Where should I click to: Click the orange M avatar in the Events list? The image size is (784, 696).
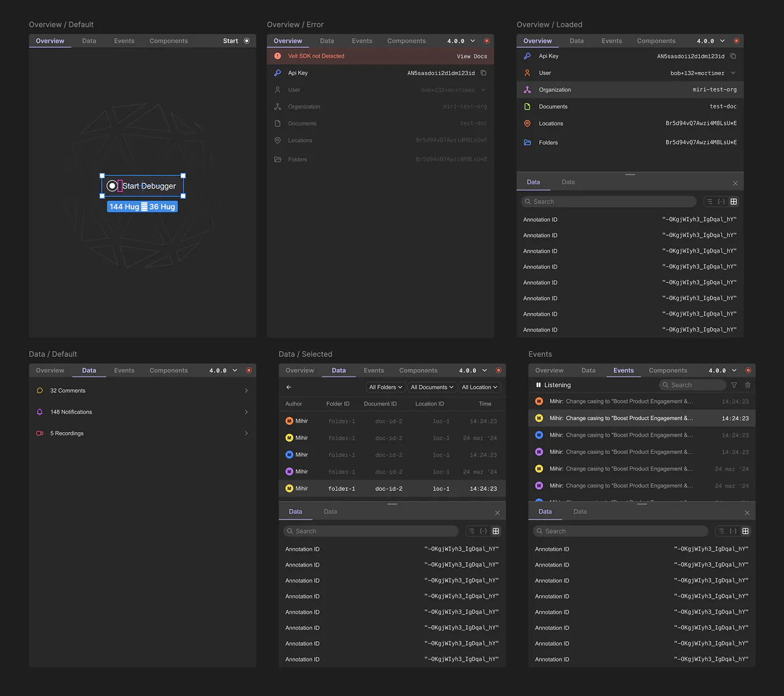tap(539, 402)
